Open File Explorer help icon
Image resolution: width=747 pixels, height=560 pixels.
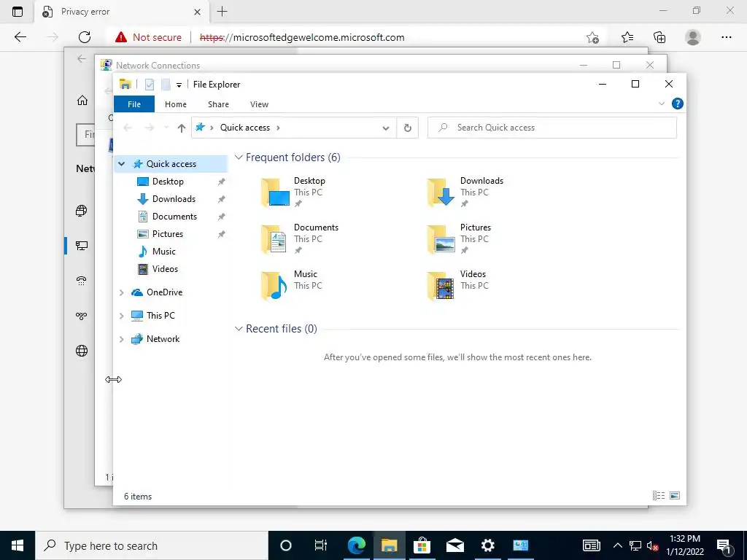tap(678, 104)
